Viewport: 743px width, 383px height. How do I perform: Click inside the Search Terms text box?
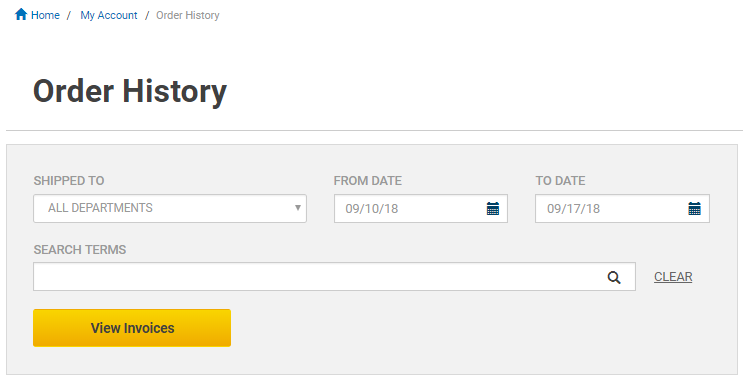[334, 277]
